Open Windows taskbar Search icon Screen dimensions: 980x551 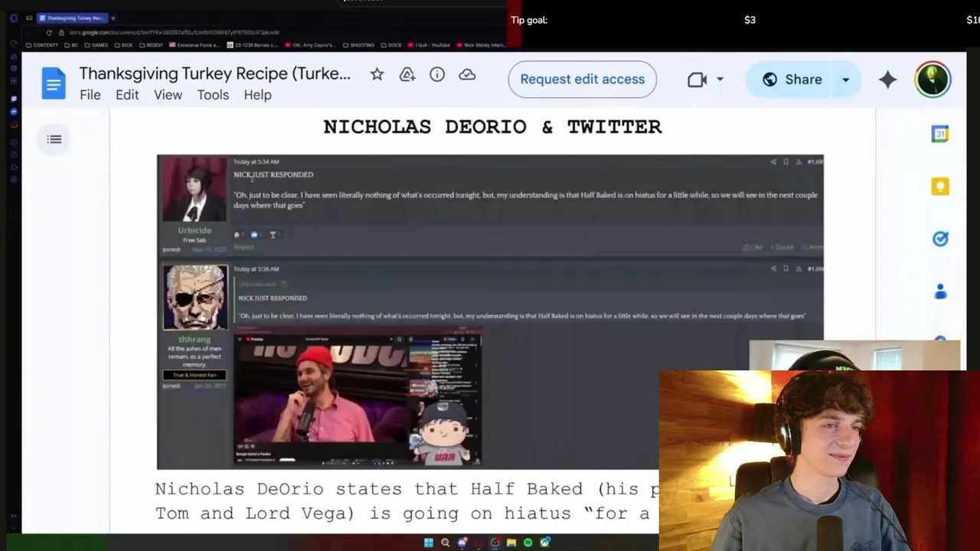[x=446, y=543]
